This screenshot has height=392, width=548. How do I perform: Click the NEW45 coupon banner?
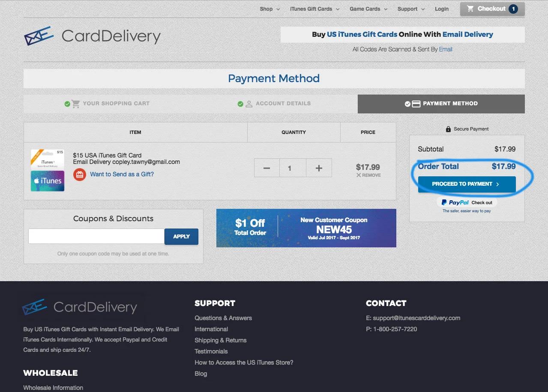coord(306,228)
